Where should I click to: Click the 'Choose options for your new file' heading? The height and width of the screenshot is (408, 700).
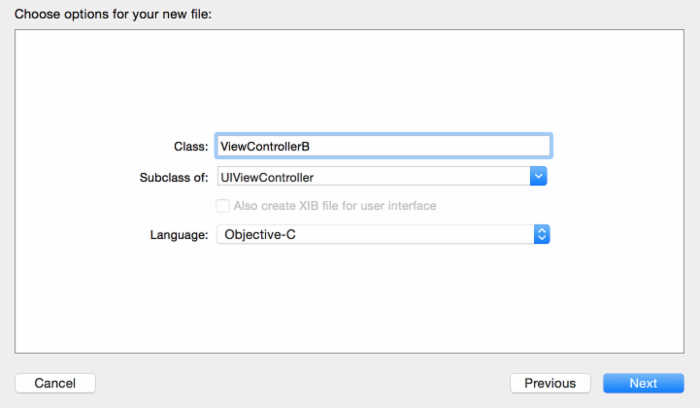pos(113,15)
